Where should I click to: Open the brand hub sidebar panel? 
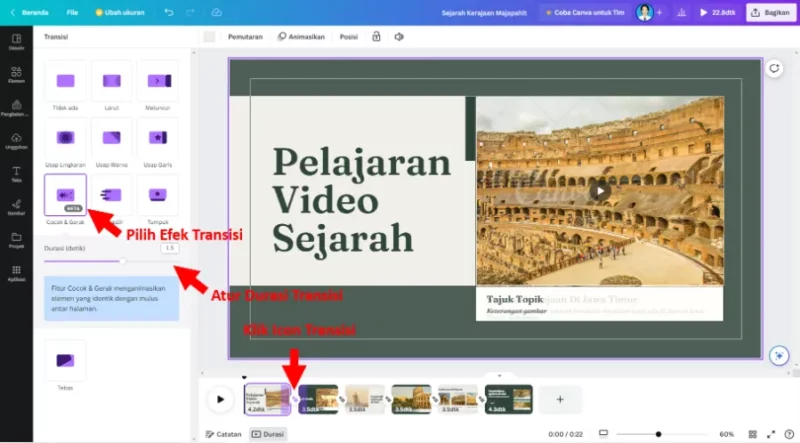coord(16,108)
